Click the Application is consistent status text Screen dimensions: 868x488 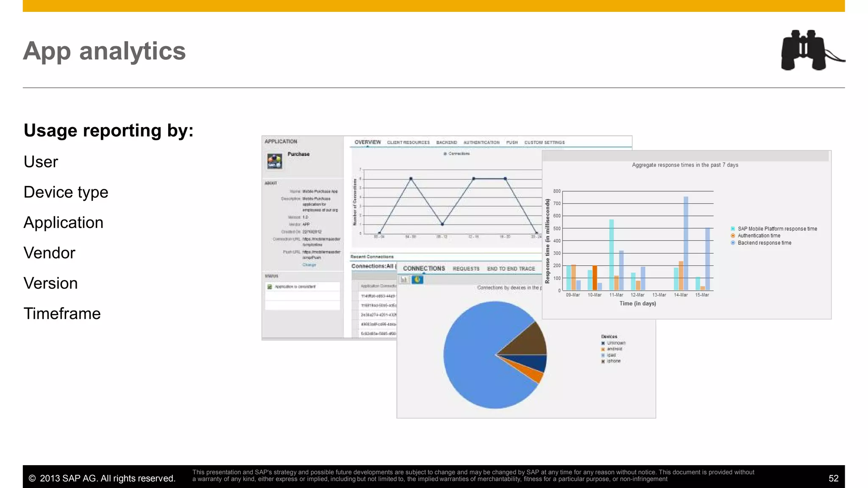[295, 287]
